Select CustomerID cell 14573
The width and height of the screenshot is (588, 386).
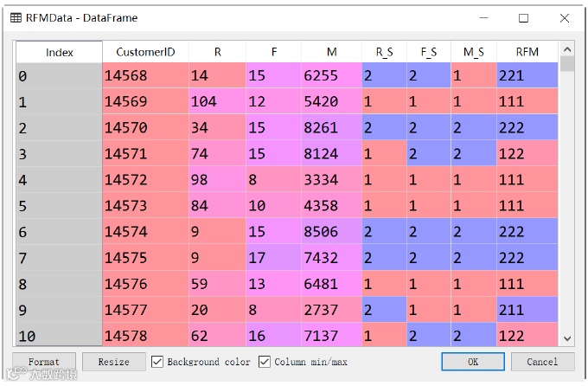[x=145, y=206]
